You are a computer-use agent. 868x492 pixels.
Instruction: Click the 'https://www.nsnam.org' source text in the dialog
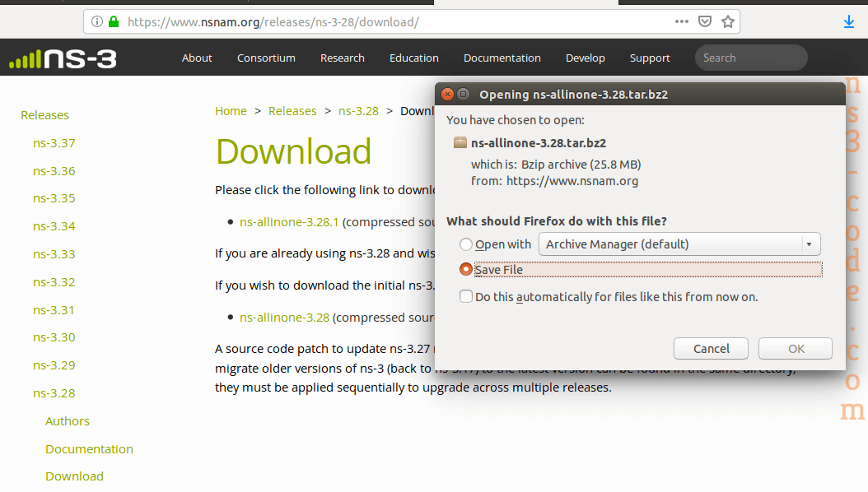(572, 181)
